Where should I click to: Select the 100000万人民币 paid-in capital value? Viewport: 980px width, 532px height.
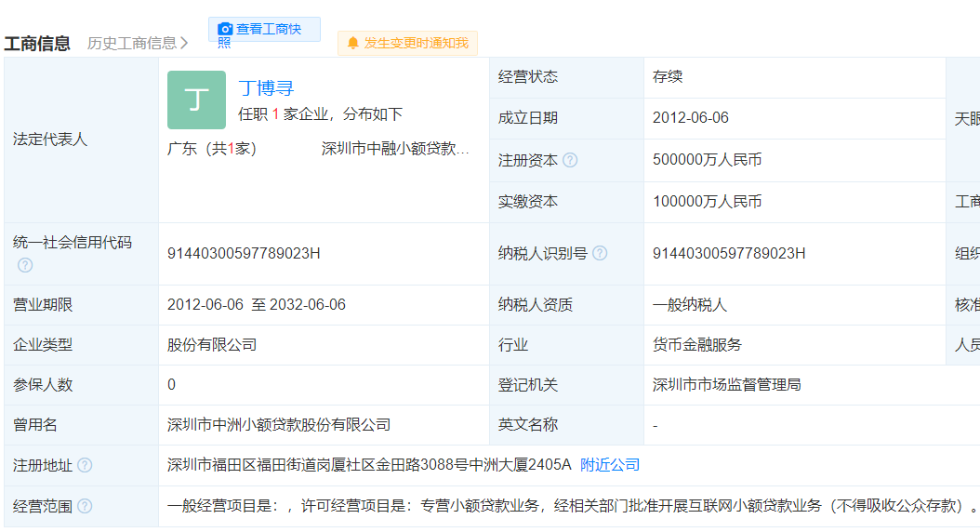(707, 202)
